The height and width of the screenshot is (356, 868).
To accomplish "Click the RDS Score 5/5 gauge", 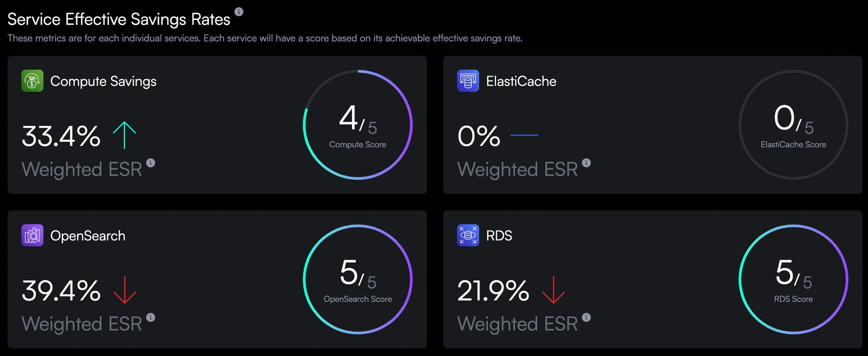I will (793, 279).
